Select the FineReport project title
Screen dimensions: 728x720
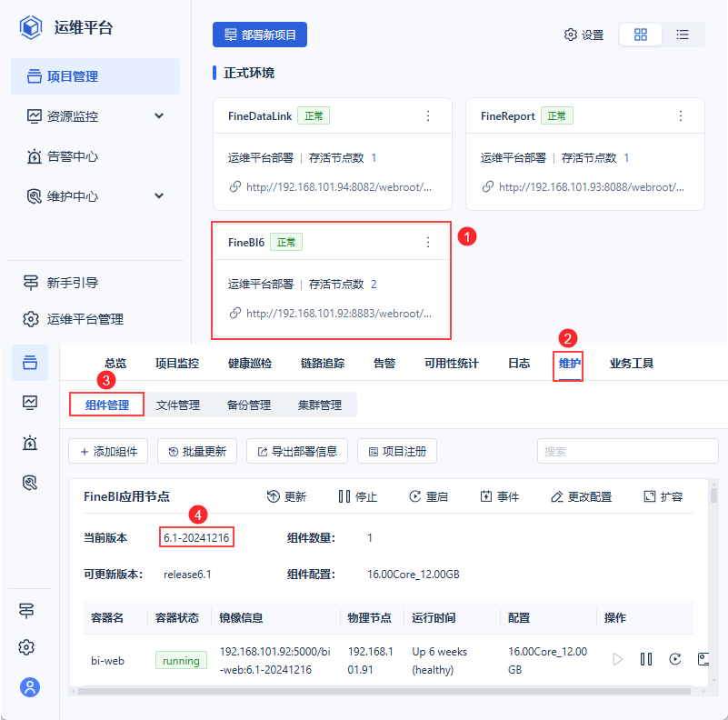click(507, 116)
